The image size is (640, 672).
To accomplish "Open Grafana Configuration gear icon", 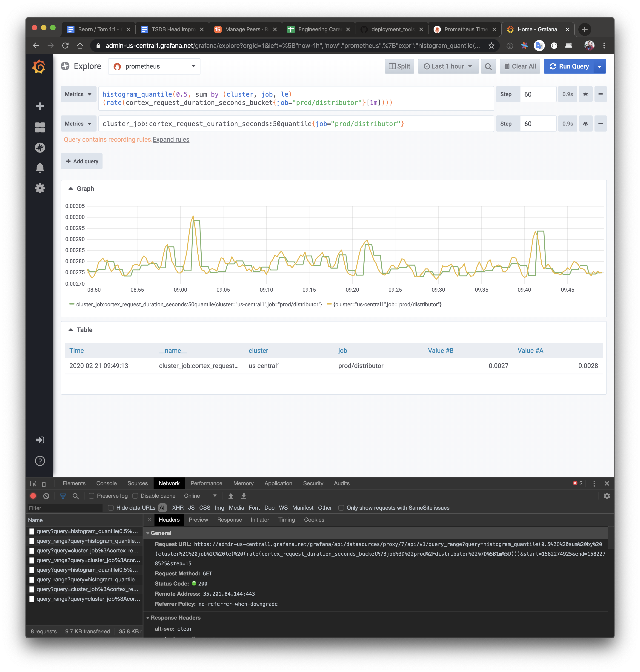I will coord(40,188).
